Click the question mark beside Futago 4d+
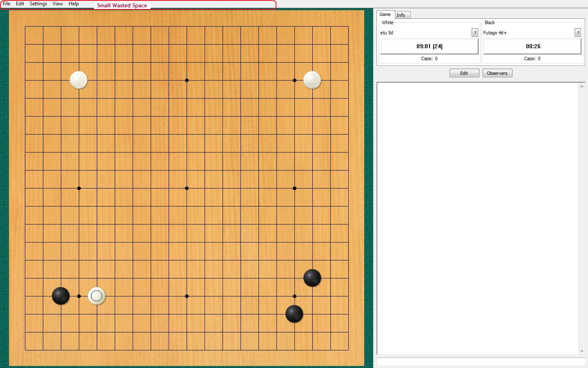 coord(577,33)
